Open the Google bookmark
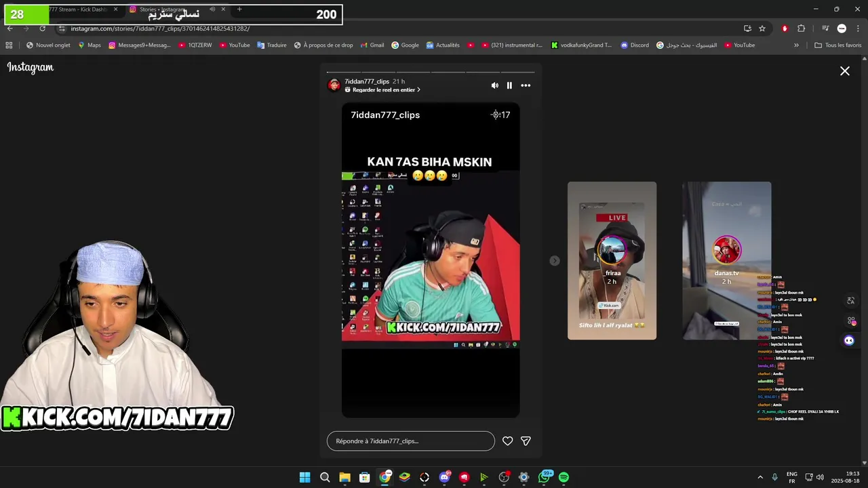The width and height of the screenshot is (868, 488). 405,45
